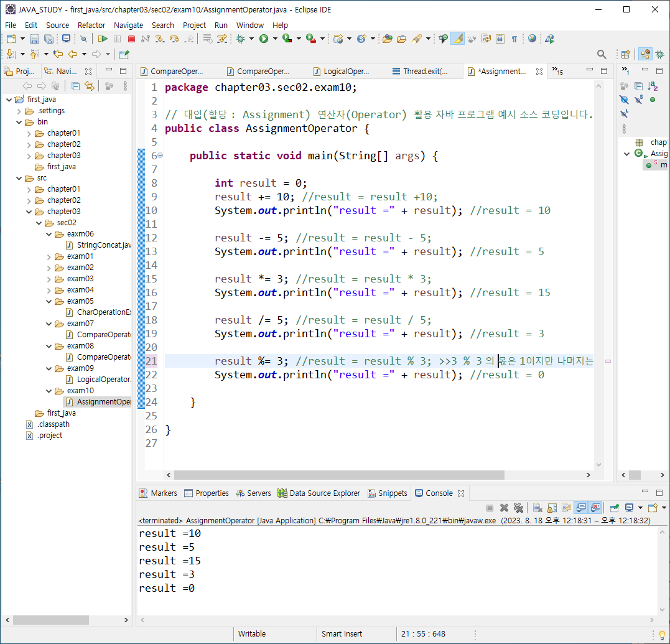Toggle Mark Occurrences highlighter icon
Image resolution: width=670 pixels, height=644 pixels.
click(458, 39)
